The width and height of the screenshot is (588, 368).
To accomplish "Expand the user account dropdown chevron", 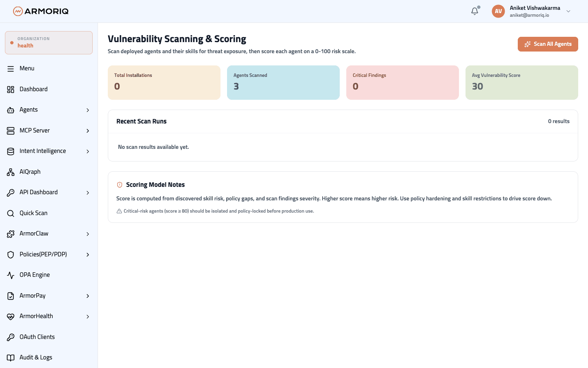I will 568,11.
